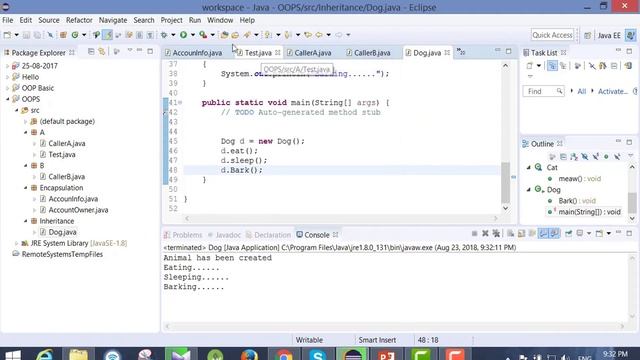Click New Task icon in Task List

click(x=529, y=66)
